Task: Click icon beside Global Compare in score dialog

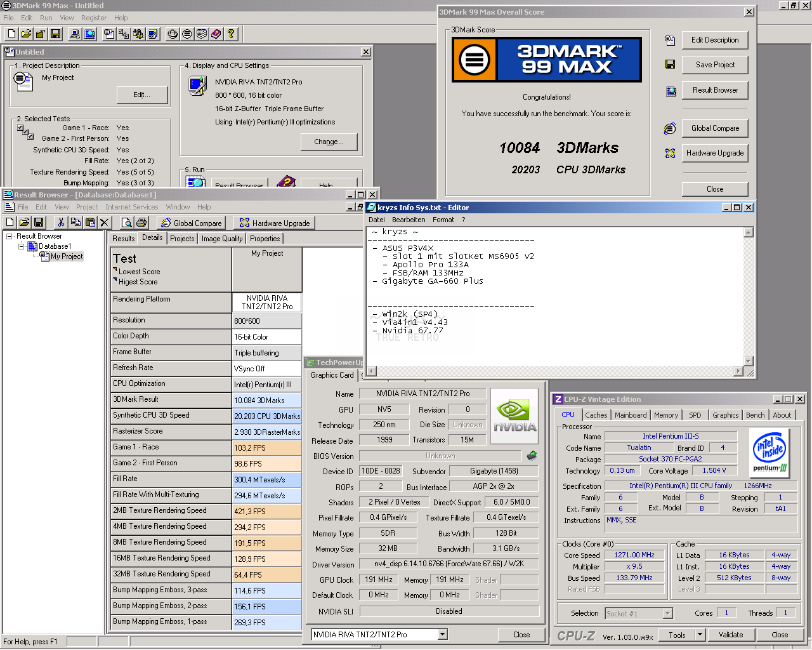Action: click(x=670, y=128)
